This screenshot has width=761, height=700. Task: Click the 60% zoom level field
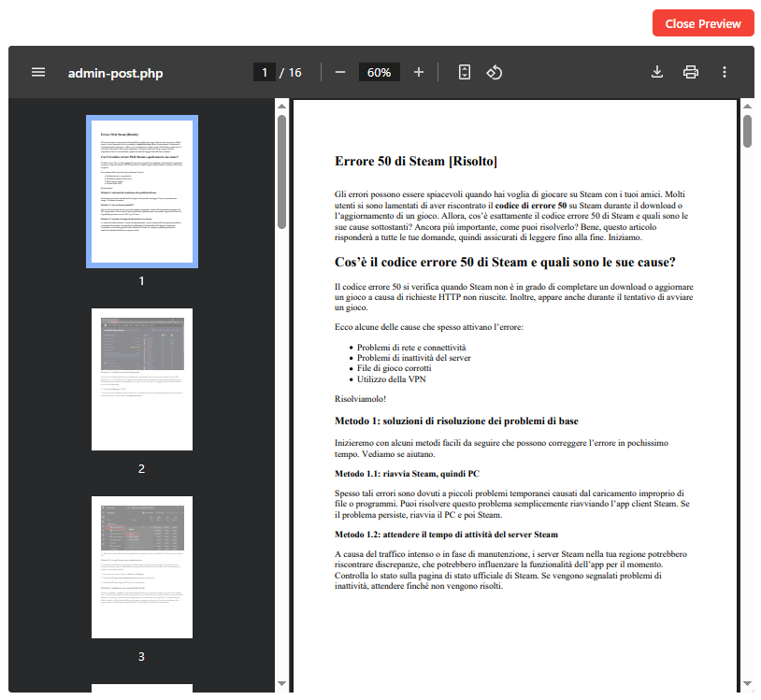coord(380,72)
